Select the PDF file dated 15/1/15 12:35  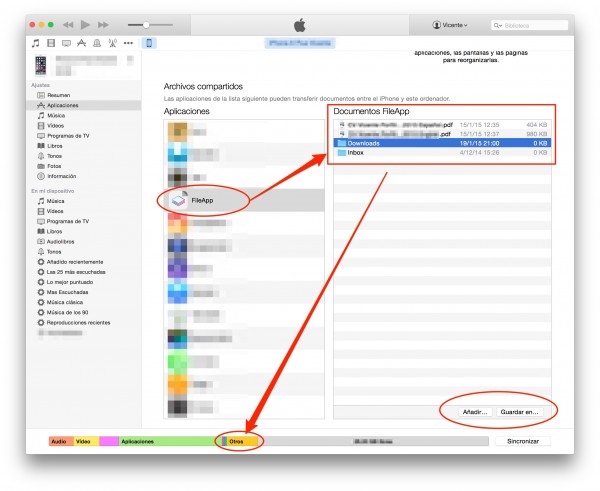(442, 125)
